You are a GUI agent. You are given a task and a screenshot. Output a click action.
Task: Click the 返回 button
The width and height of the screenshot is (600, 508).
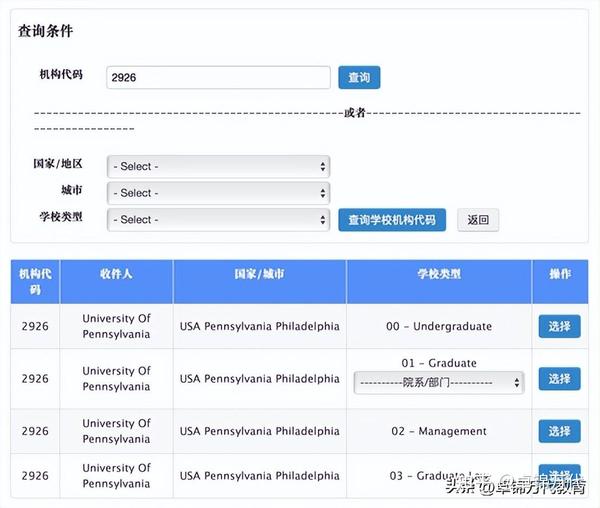pyautogui.click(x=478, y=220)
